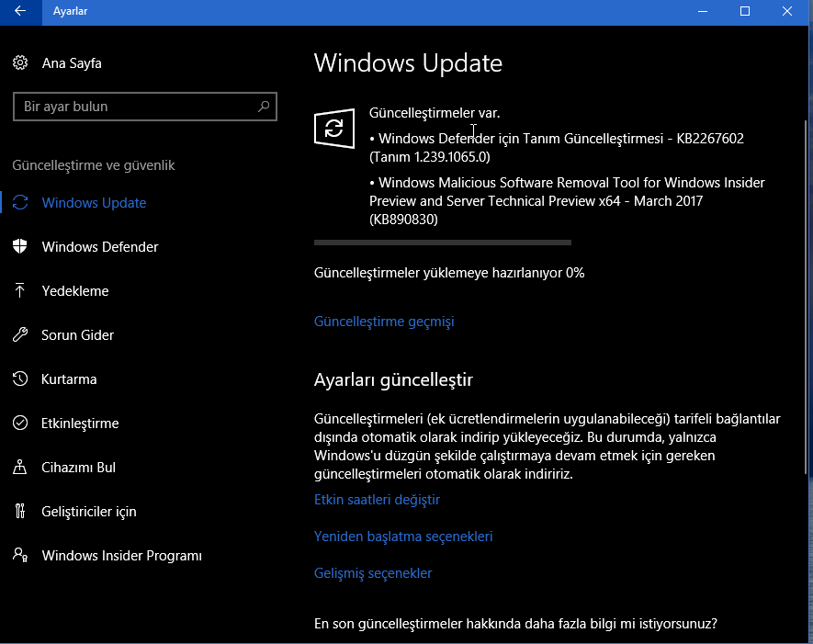
Task: Click the back arrow in title bar
Action: tap(20, 11)
